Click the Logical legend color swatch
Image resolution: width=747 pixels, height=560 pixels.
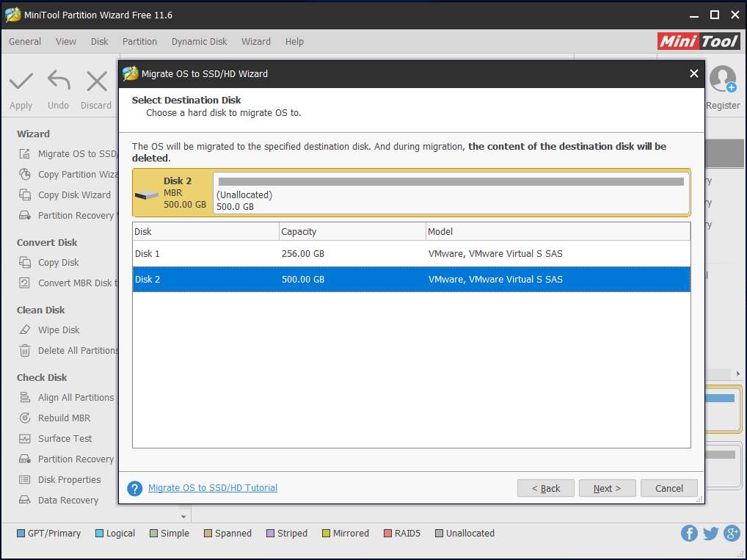(x=99, y=534)
